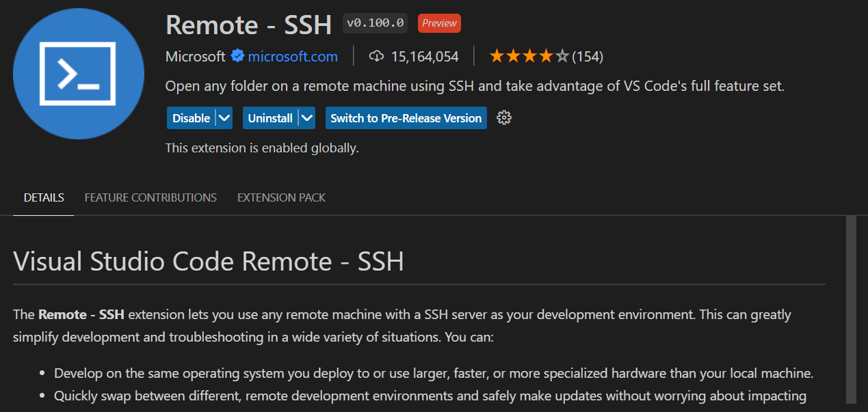
Task: Expand the Uninstall dropdown arrow
Action: pyautogui.click(x=307, y=118)
